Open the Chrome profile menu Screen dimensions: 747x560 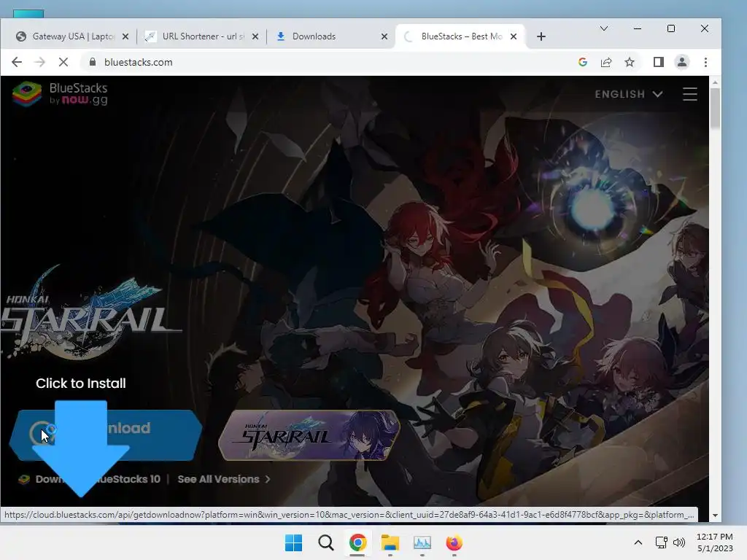(682, 62)
